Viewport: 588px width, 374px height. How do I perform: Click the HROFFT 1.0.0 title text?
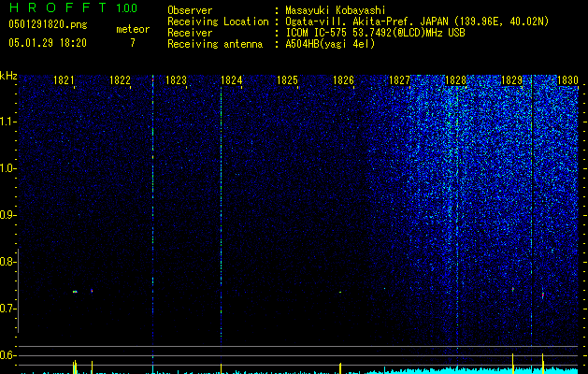pyautogui.click(x=73, y=7)
